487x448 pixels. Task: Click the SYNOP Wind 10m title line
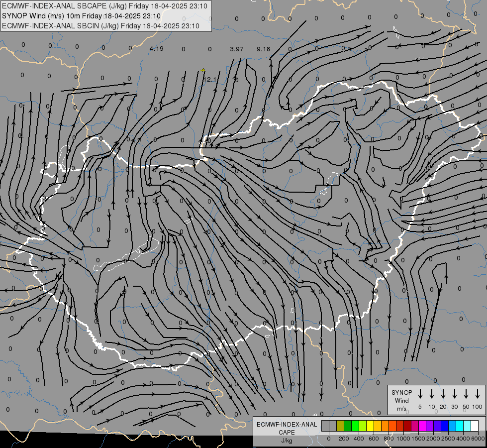82,16
